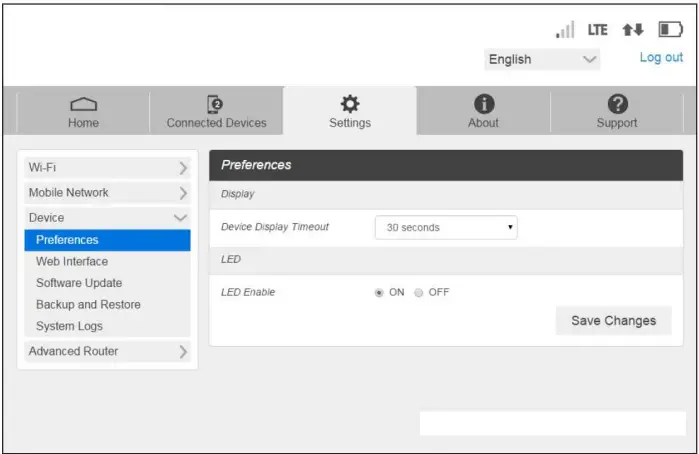Click the data transfer arrows icon
Viewport: 699px width, 454px height.
click(x=632, y=30)
